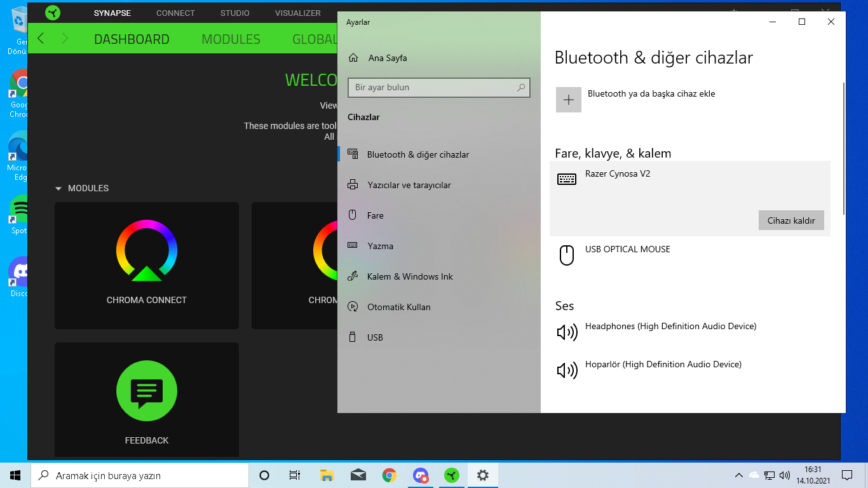Open the Chroma Connect module card
Viewport: 868px width, 488px height.
pyautogui.click(x=147, y=266)
